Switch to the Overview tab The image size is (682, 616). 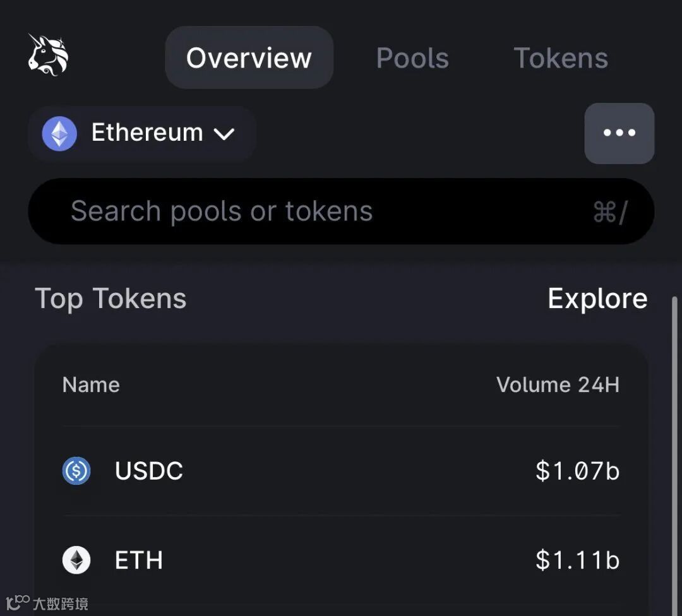pos(249,57)
